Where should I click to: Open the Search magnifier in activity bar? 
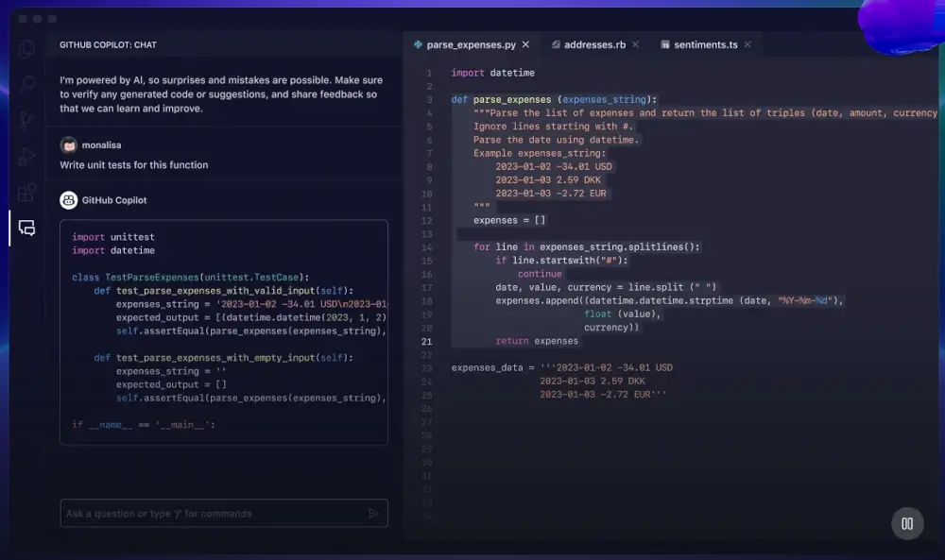click(26, 85)
